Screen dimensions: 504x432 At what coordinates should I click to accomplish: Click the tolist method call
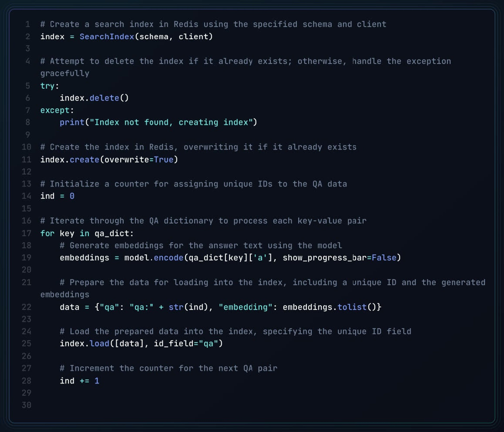pyautogui.click(x=352, y=307)
